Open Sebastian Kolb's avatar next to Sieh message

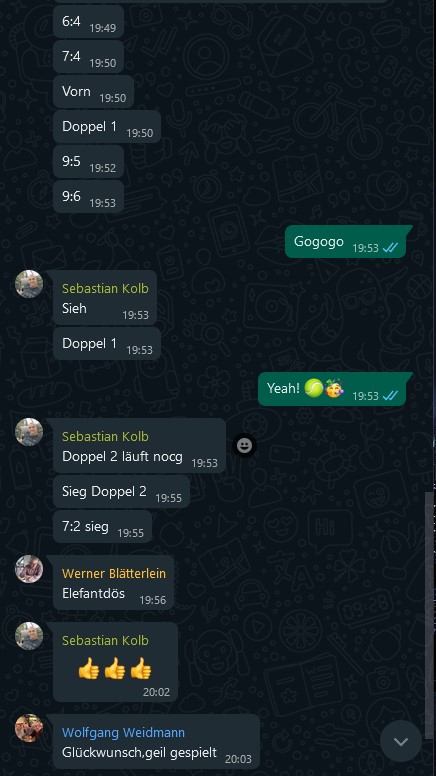[x=29, y=284]
